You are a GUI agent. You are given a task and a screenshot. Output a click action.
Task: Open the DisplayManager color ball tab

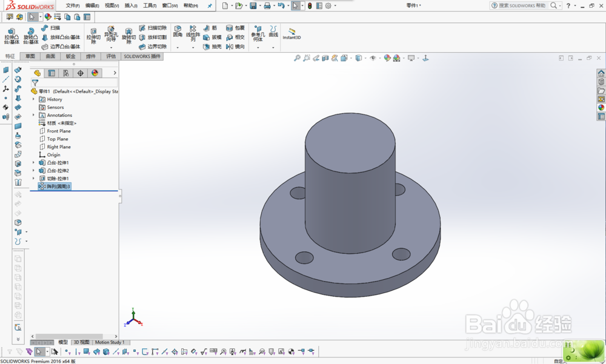(x=95, y=73)
